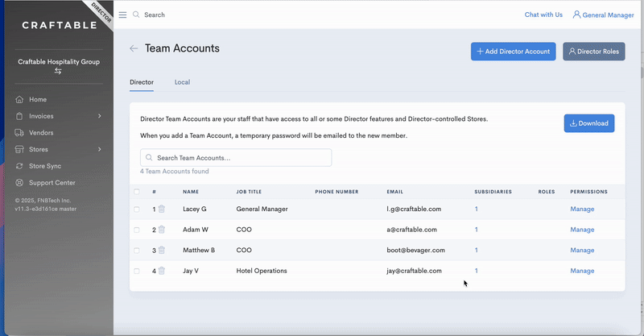This screenshot has width=644, height=336.
Task: Click email boot@bevager.com
Action: tap(415, 250)
